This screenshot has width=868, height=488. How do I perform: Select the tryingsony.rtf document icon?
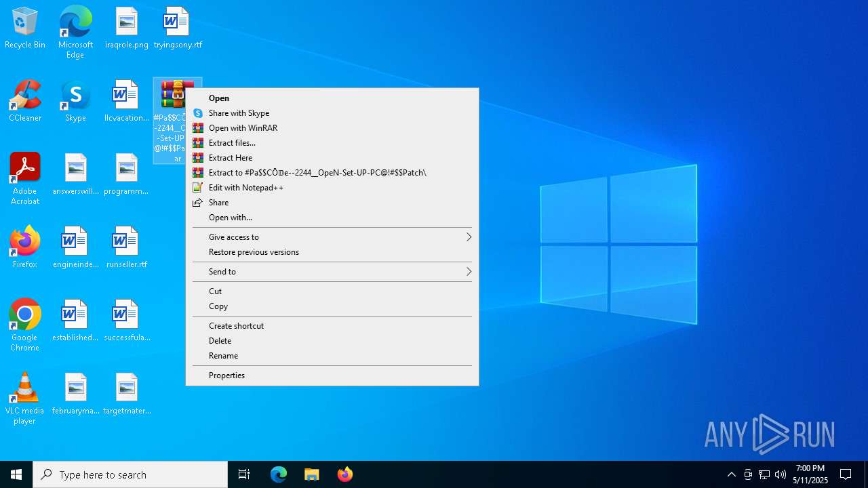[177, 28]
